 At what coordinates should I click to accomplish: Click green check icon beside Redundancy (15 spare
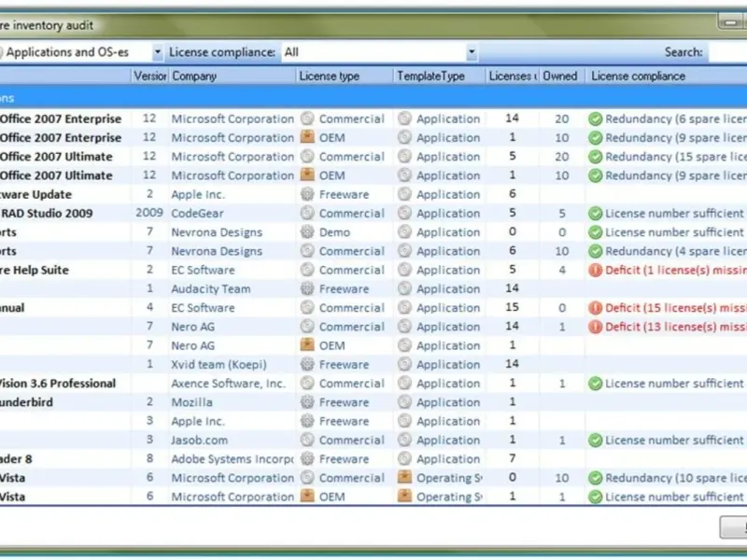click(595, 157)
